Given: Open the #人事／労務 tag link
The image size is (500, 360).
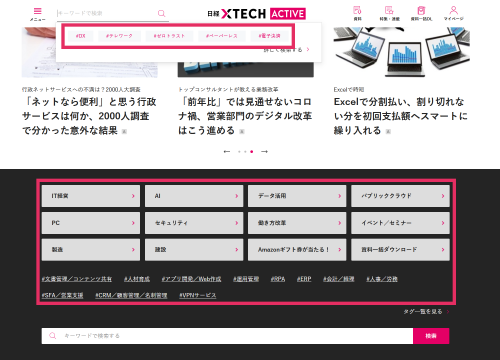Looking at the screenshot, I should 382,279.
